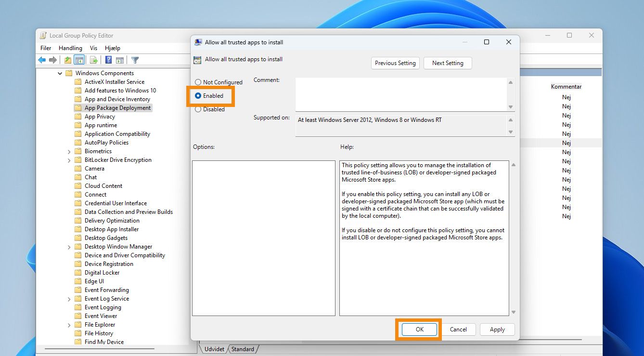
Task: Click the folder icon beside ActiveX Installer Service
Action: click(x=78, y=82)
